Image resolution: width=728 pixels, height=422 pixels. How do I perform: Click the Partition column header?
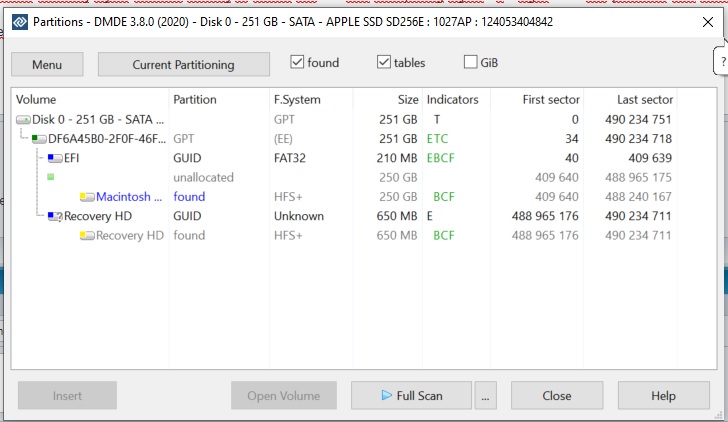tap(219, 99)
